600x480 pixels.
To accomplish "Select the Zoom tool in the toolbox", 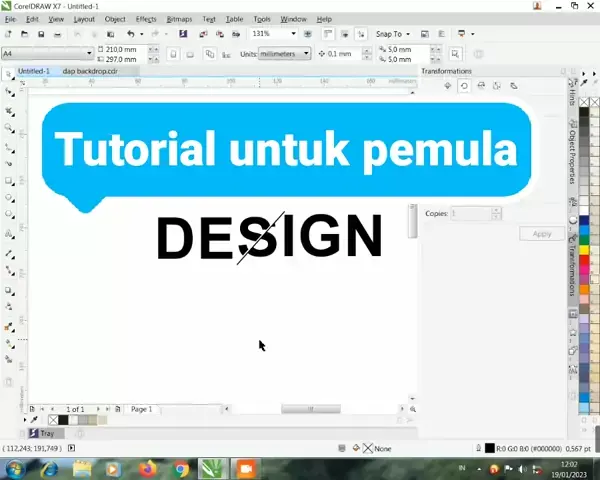I will click(x=10, y=128).
